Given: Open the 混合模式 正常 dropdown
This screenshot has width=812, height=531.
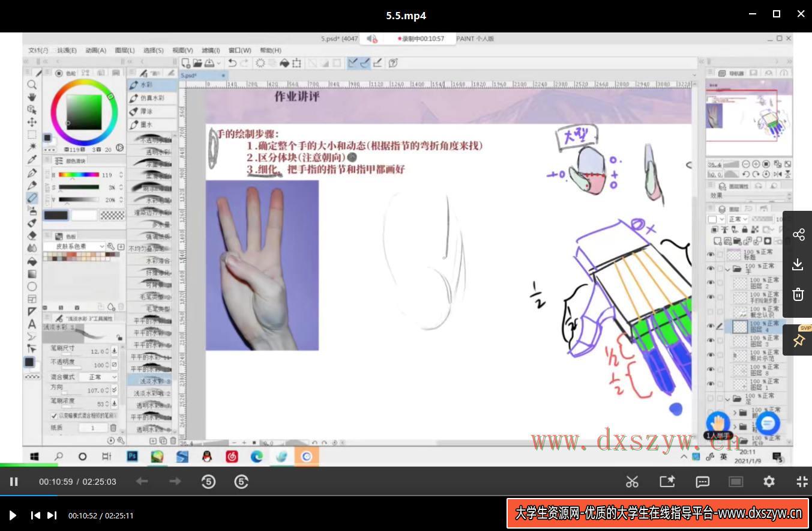Looking at the screenshot, I should pyautogui.click(x=98, y=377).
